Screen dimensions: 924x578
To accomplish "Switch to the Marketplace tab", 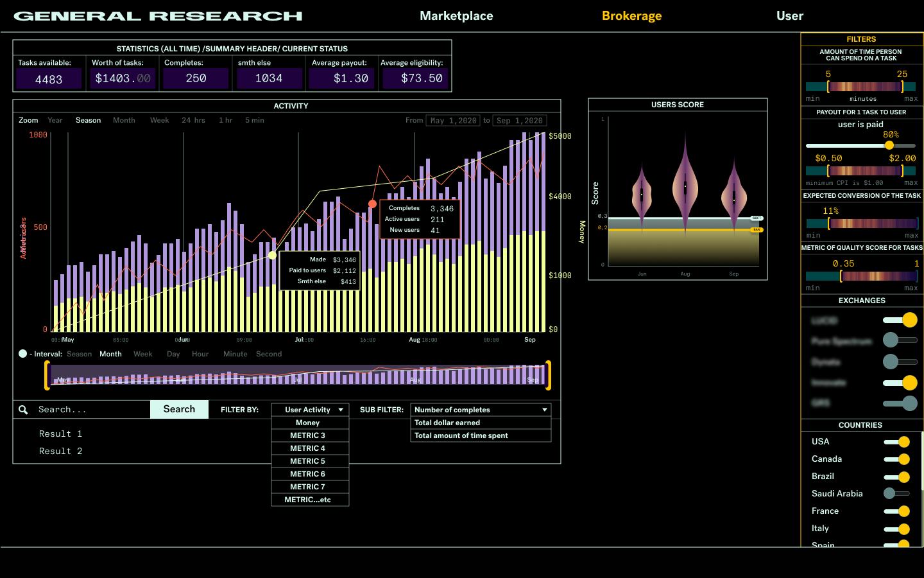I will point(456,16).
